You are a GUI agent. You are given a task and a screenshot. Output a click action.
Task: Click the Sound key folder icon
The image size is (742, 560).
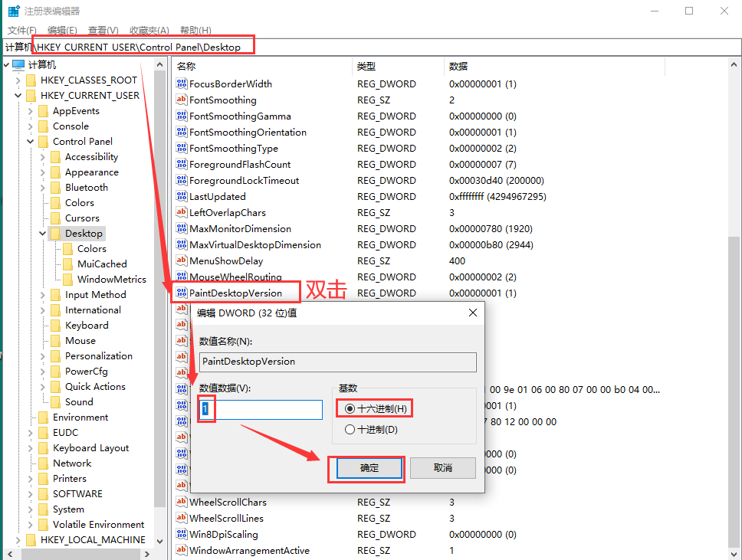pos(55,401)
